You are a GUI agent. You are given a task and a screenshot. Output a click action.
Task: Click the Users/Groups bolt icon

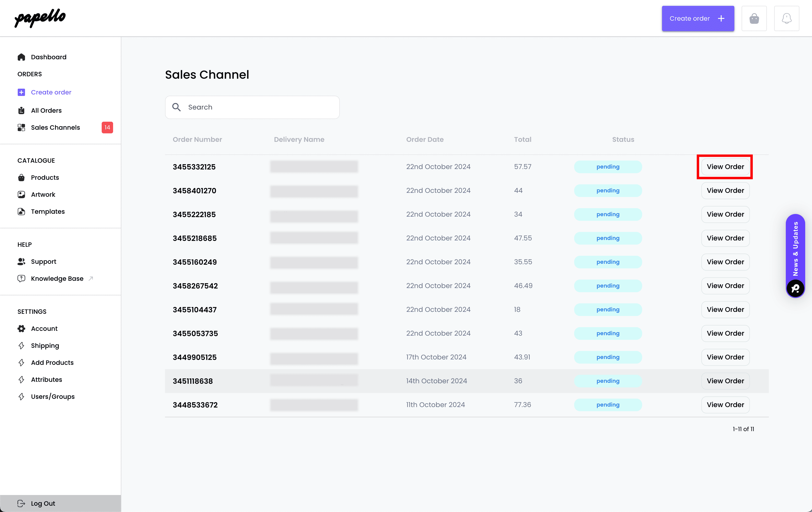point(21,397)
